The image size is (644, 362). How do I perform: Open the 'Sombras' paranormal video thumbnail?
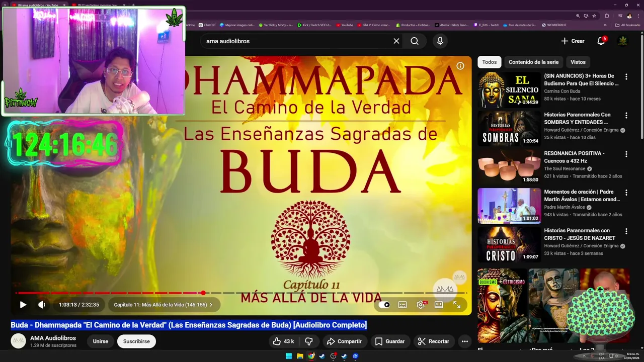509,129
